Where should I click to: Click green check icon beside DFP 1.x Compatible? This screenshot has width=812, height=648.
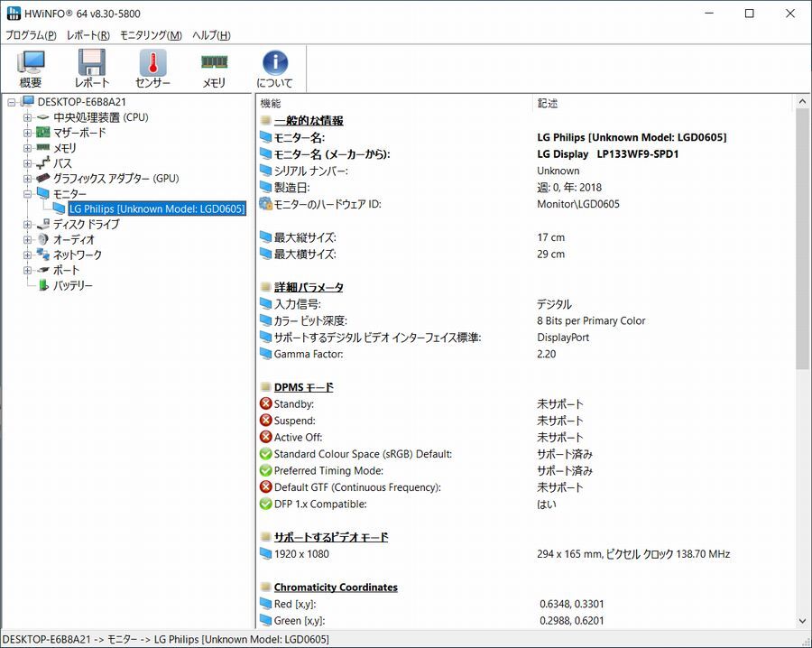[x=265, y=504]
